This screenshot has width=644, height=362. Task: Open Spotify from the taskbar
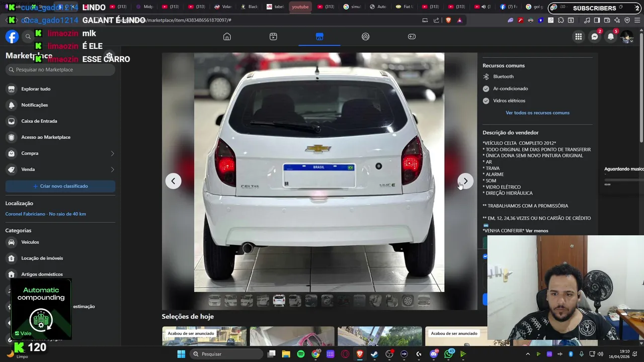coord(301,354)
